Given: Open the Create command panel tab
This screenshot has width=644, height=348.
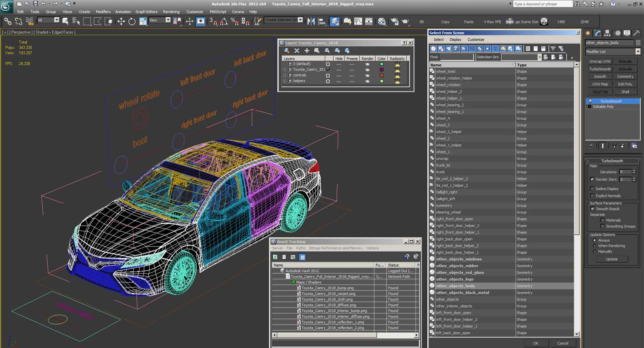Looking at the screenshot, I should [x=588, y=33].
